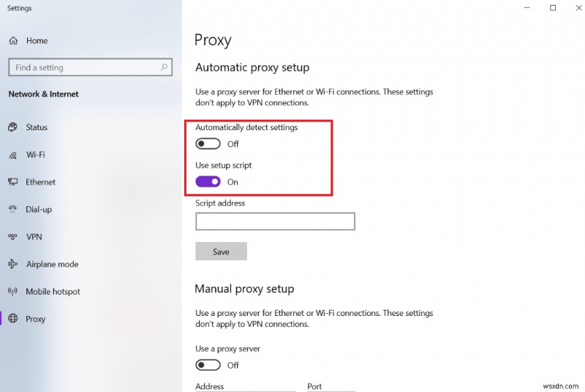Click the Wi-Fi signal icon

12,155
